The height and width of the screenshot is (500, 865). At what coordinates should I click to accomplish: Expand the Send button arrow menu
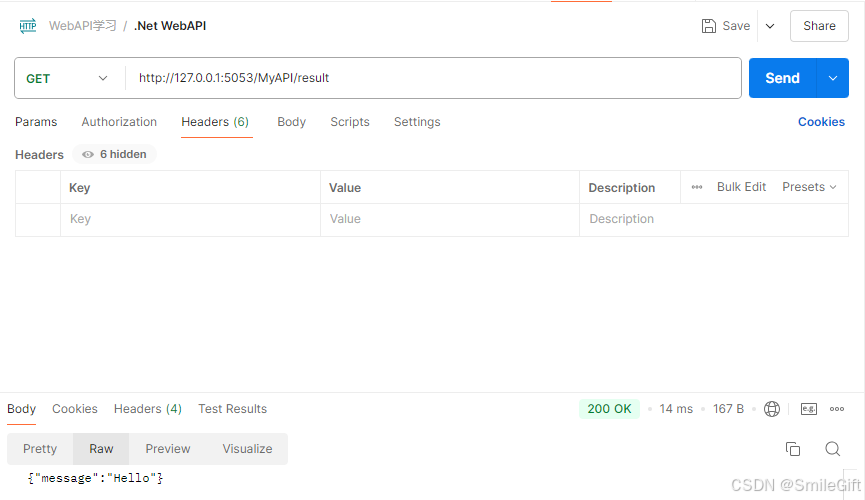pyautogui.click(x=833, y=78)
